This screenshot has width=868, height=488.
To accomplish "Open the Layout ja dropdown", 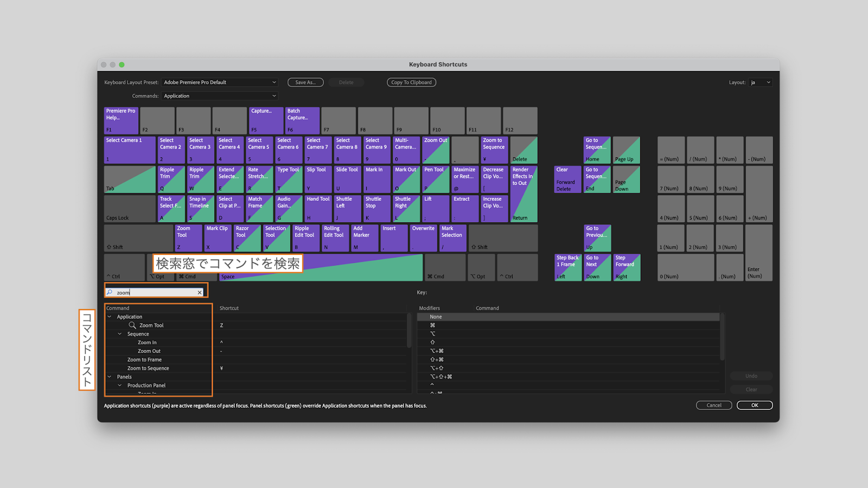I will click(761, 82).
